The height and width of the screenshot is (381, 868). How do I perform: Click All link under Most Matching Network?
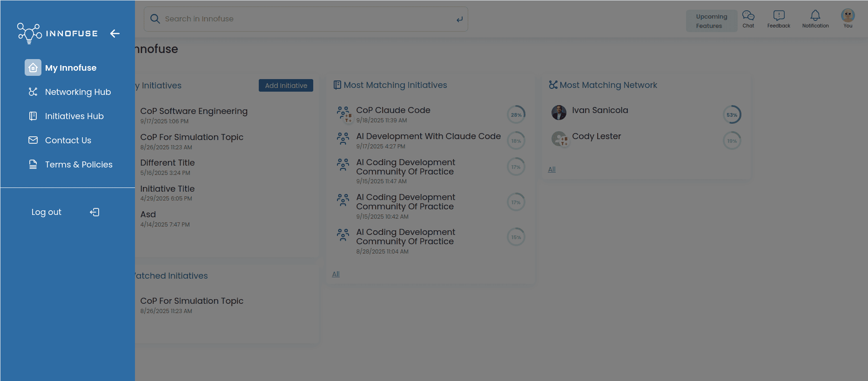tap(552, 169)
